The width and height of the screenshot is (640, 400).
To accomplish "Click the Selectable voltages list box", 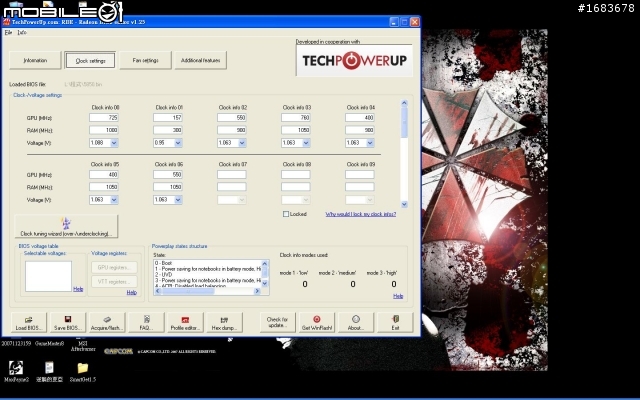I will (49, 276).
